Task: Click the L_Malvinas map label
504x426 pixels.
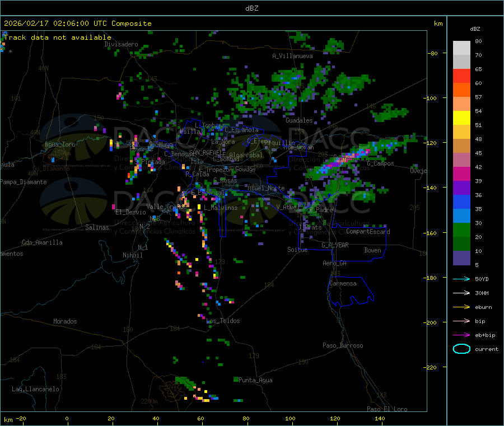Action: [221, 208]
